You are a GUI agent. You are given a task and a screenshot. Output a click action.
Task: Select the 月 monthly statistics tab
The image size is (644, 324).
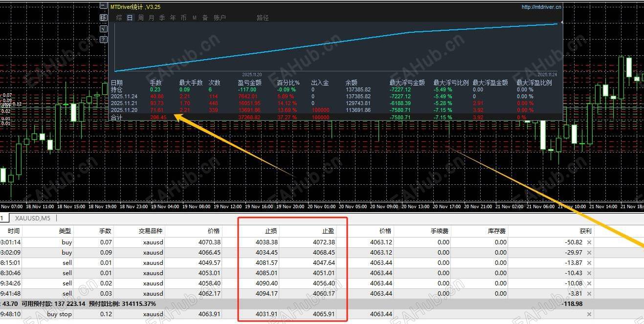pos(151,18)
